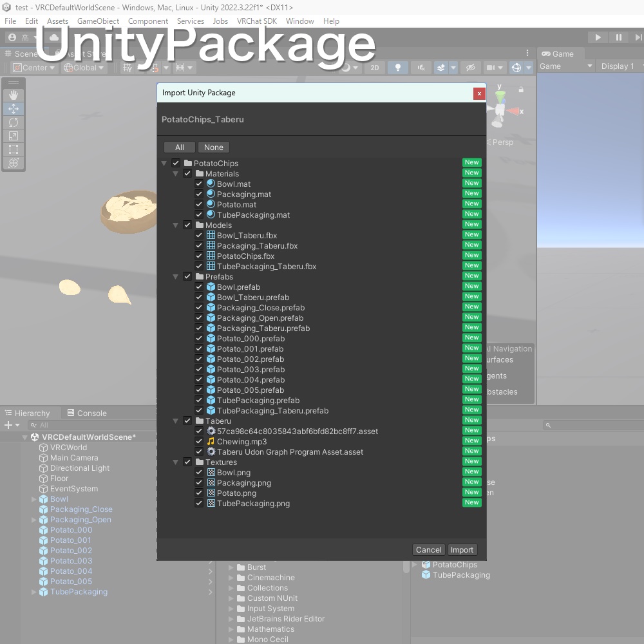Click the Bowl.png texture icon
Viewport: 644px width, 644px height.
click(x=211, y=472)
